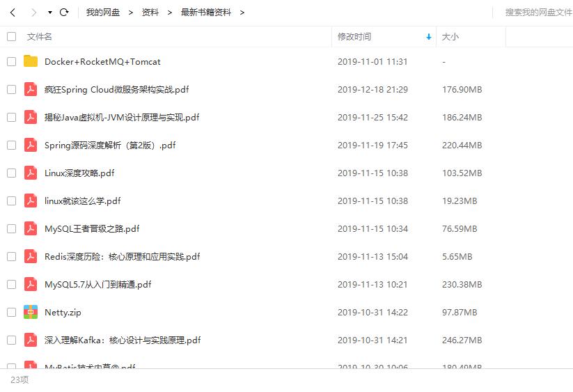Click the size value 19.23MB
This screenshot has width=573, height=392.
[x=460, y=201]
